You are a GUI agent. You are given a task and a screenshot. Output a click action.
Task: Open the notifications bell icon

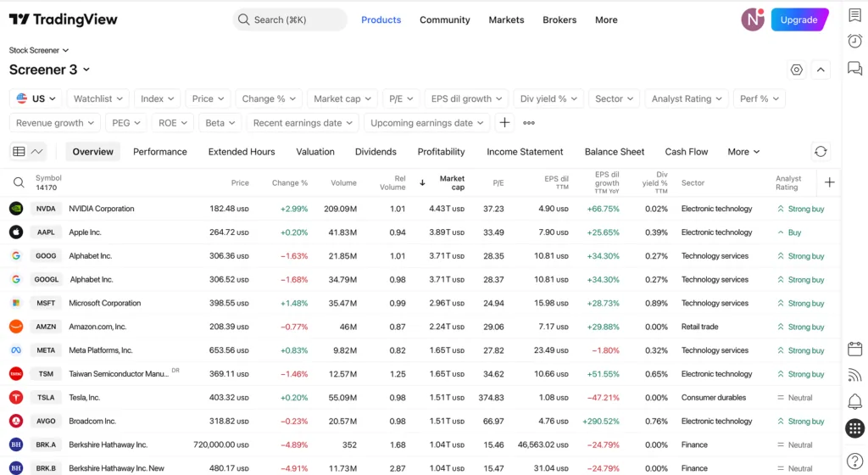(854, 401)
